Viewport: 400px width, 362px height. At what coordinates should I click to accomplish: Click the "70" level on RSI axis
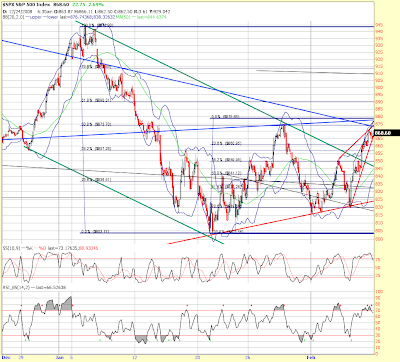(378, 310)
